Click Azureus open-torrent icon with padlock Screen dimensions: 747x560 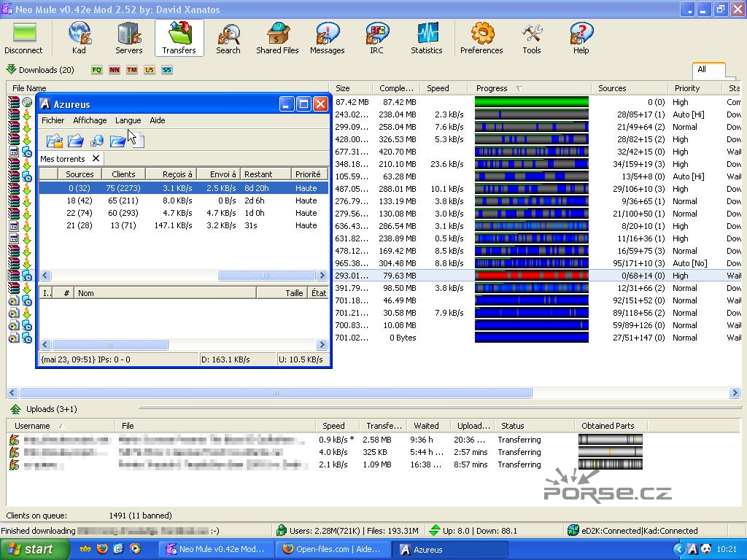point(55,141)
